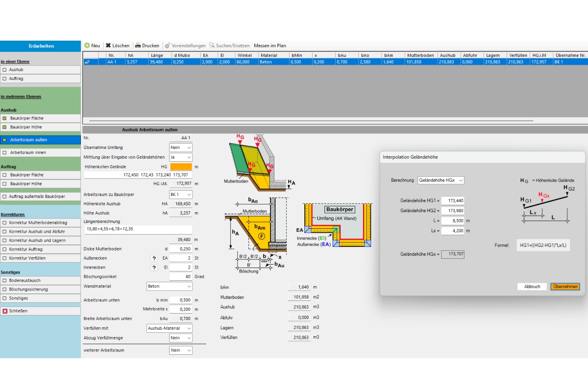Open the Auftrag item under in einer Ebene
588x392 pixels.
coord(40,79)
